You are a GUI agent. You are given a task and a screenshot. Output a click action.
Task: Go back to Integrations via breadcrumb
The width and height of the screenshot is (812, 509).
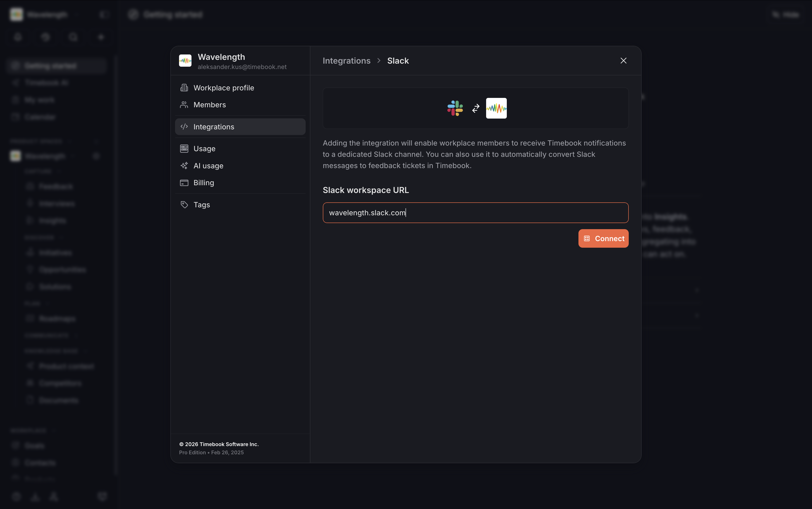347,61
